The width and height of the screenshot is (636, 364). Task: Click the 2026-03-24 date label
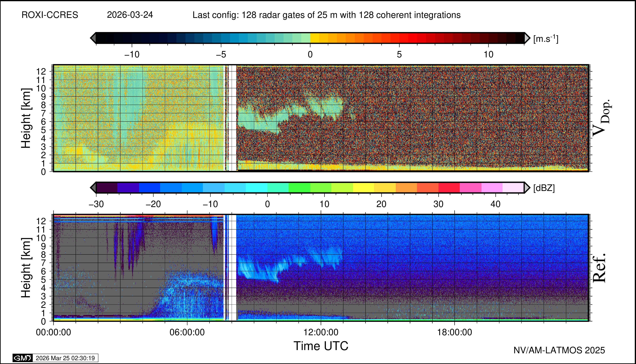click(130, 15)
